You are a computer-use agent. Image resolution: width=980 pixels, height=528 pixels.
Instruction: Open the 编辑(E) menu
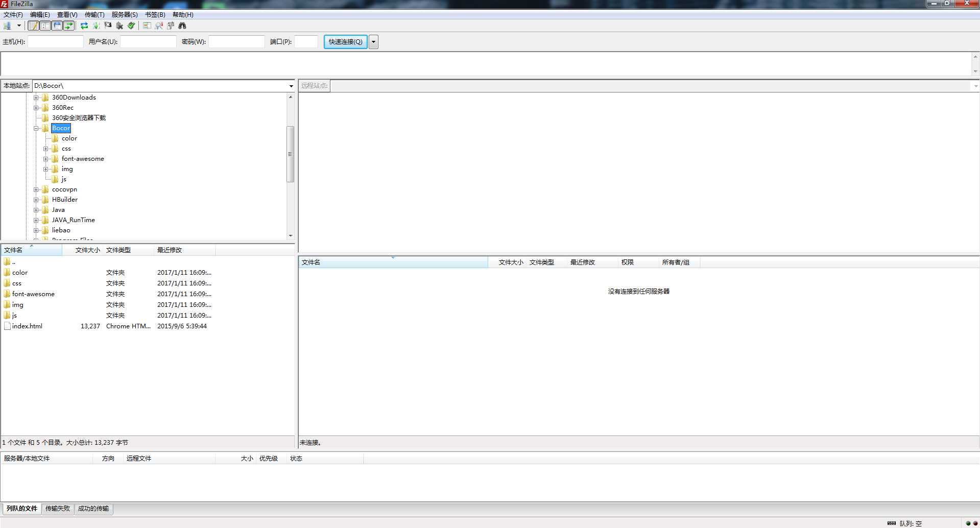(40, 15)
